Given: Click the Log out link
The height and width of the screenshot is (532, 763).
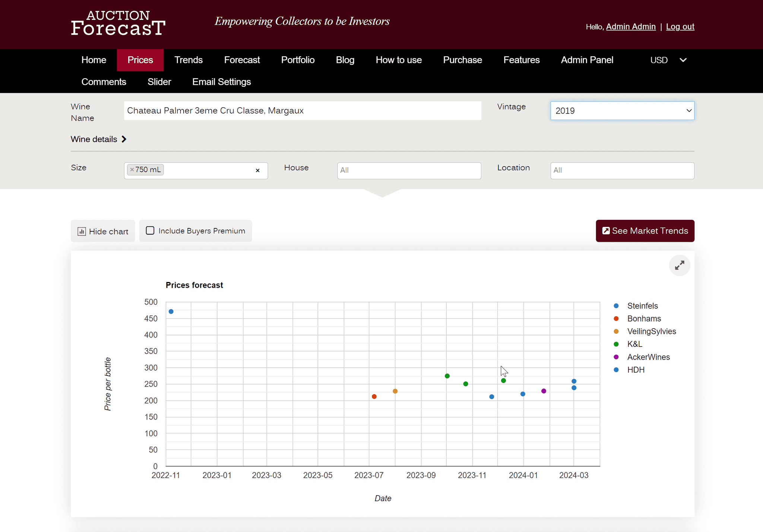Looking at the screenshot, I should [x=680, y=27].
